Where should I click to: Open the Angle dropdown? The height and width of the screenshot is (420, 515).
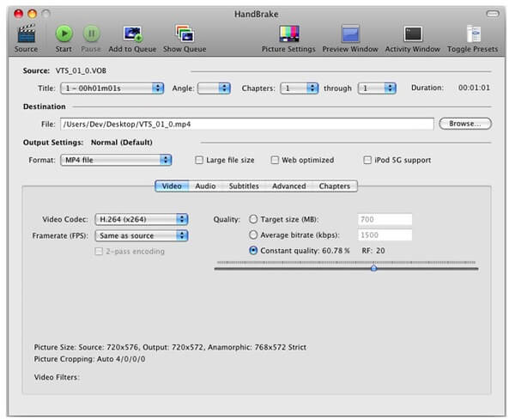214,88
